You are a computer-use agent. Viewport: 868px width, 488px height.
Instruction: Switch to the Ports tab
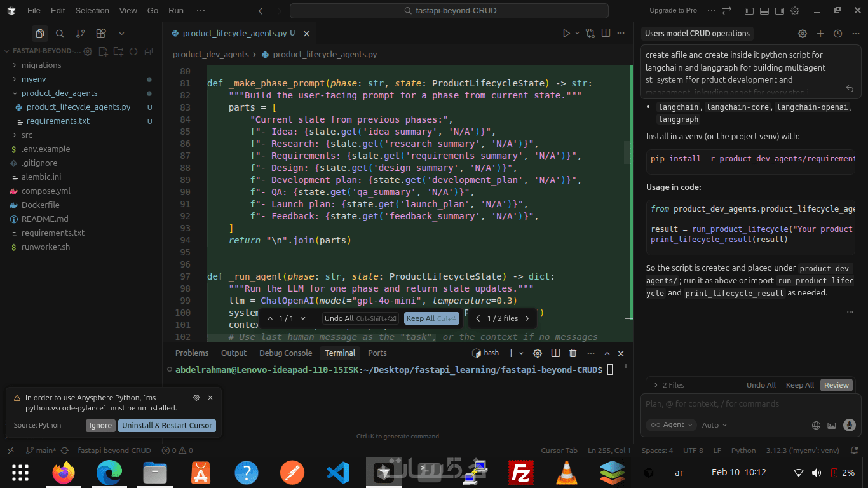(377, 353)
